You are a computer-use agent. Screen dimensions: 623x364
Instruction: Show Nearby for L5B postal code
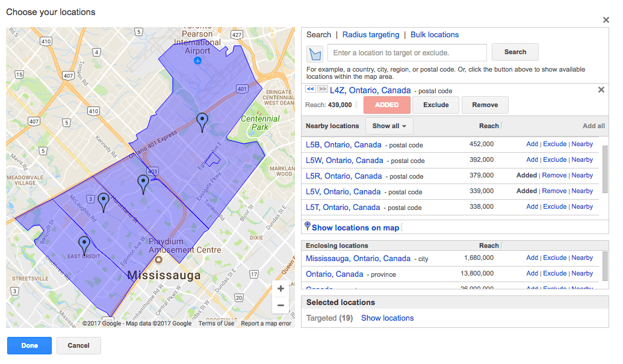point(582,144)
